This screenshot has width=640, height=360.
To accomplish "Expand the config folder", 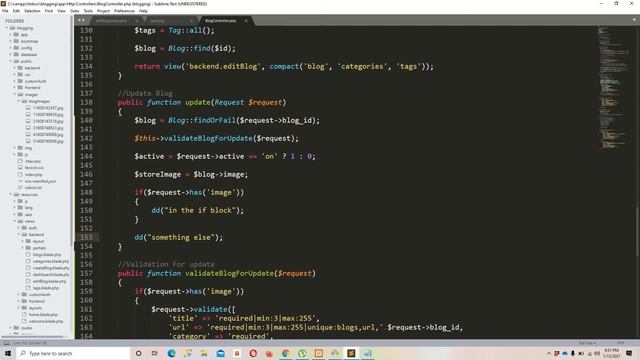I will pyautogui.click(x=11, y=48).
